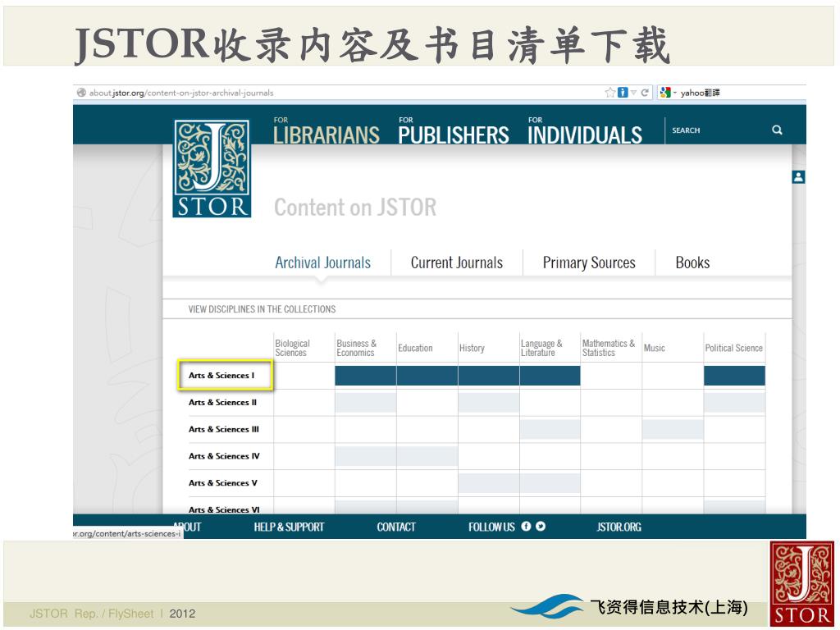Click the Mathematics & Statistics column header
The image size is (840, 630).
pyautogui.click(x=608, y=348)
